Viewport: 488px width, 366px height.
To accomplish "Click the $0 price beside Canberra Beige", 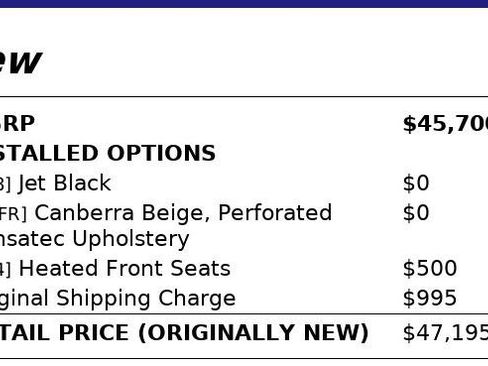I will click(416, 213).
